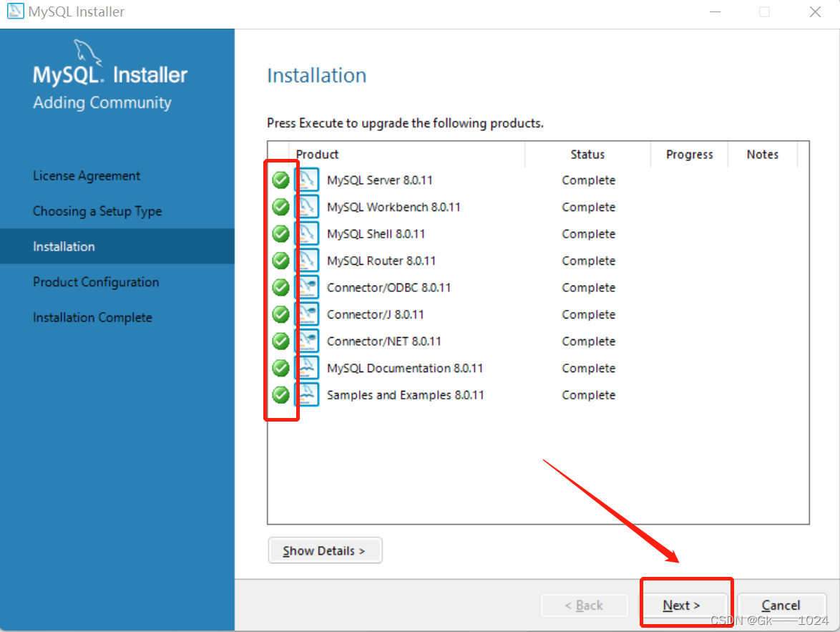Click green checkmark beside Connector/NET

pos(280,341)
